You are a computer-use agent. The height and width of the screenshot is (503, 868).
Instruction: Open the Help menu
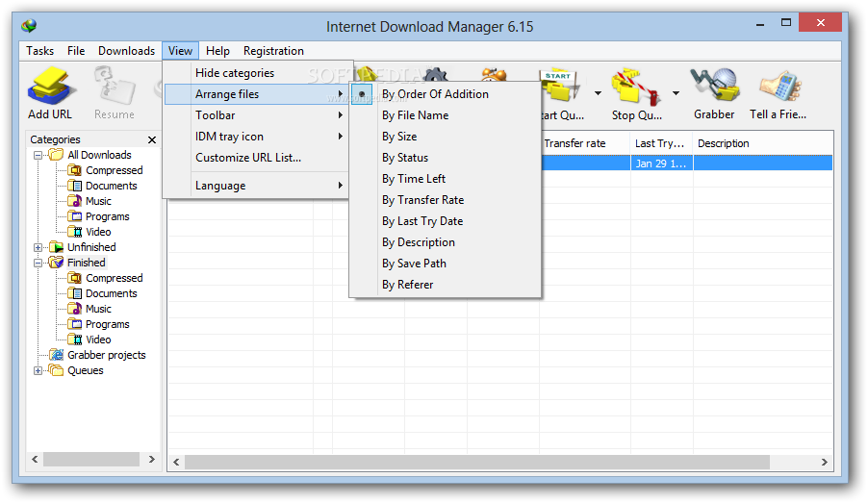click(217, 51)
